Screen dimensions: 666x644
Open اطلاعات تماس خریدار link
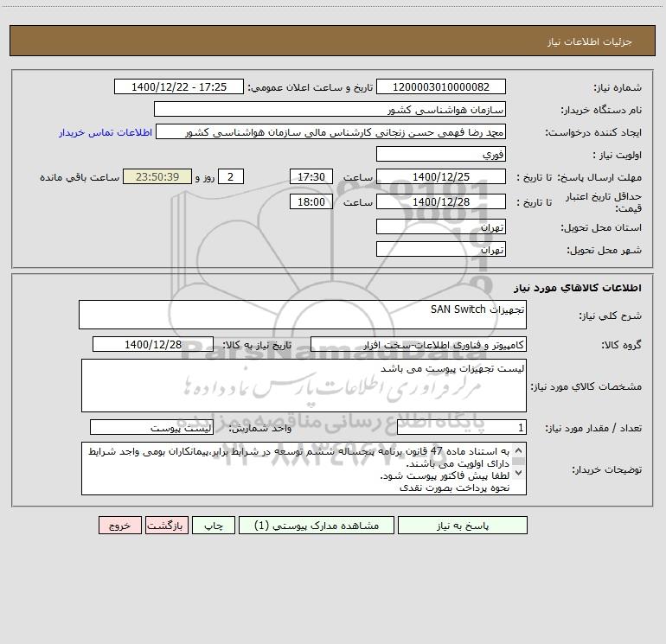coord(106,132)
